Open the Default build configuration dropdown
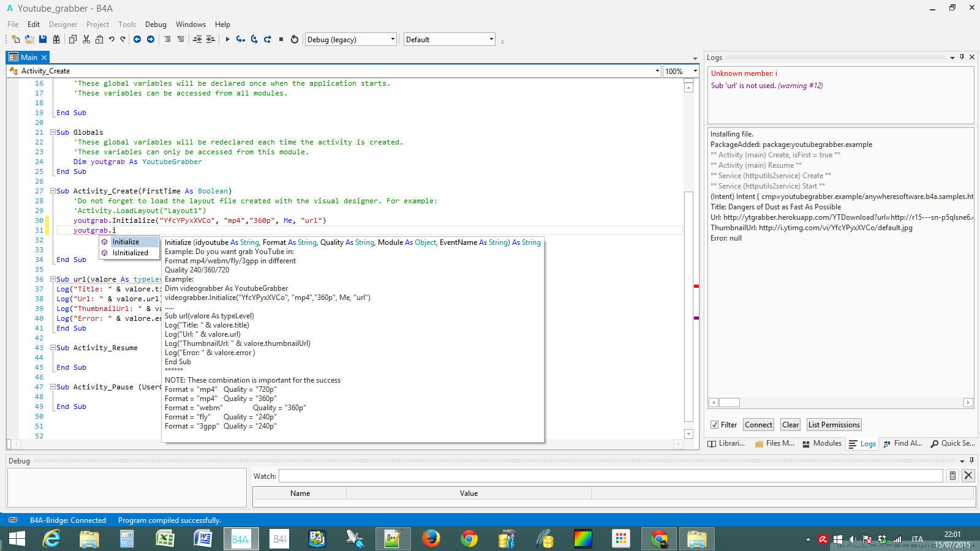 click(449, 39)
